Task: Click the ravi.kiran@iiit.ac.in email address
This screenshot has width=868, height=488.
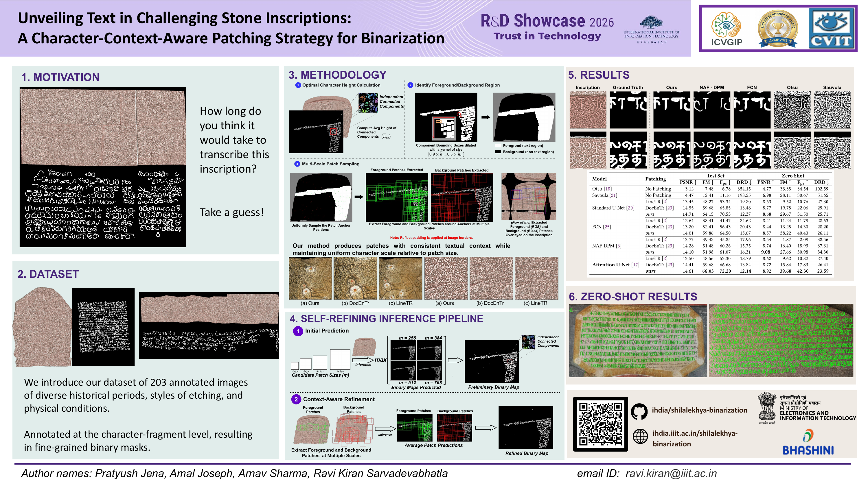Action: point(671,473)
